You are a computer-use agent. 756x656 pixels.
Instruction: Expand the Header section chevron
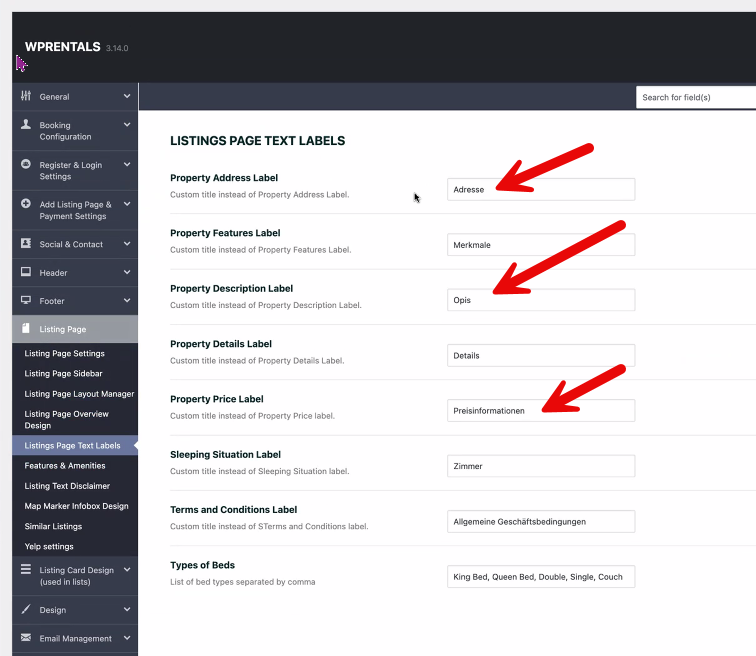point(127,272)
